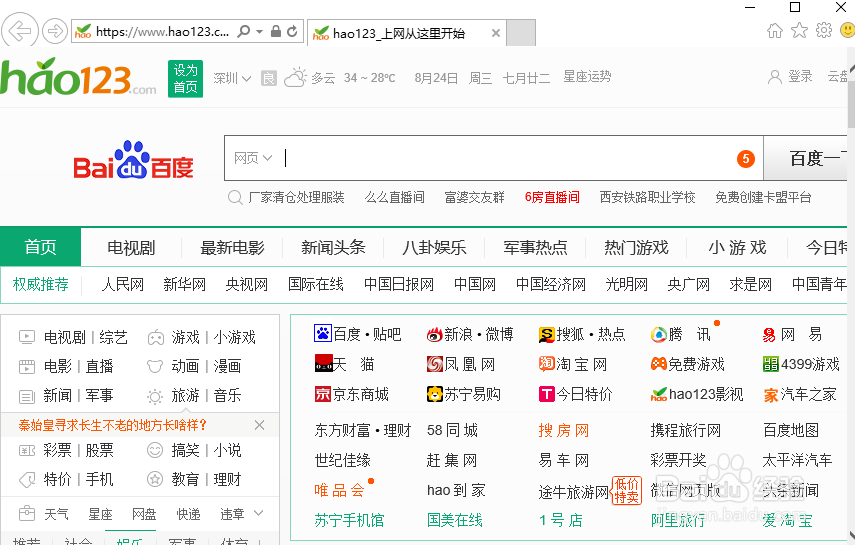Screen dimensions: 855x545
Task: Click the smiley icon next to 搞笑
Action: pyautogui.click(x=155, y=450)
